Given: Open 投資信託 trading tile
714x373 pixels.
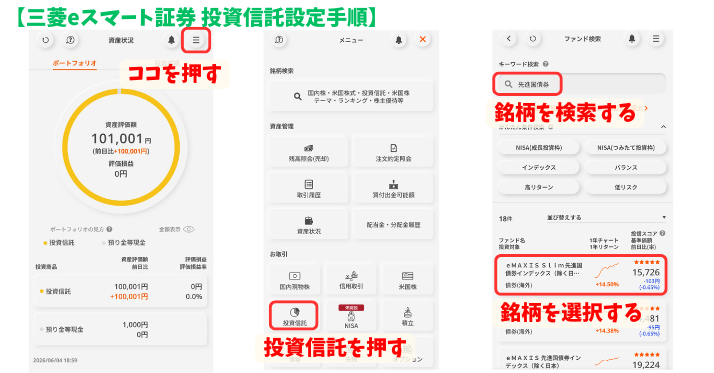Looking at the screenshot, I should click(x=294, y=316).
